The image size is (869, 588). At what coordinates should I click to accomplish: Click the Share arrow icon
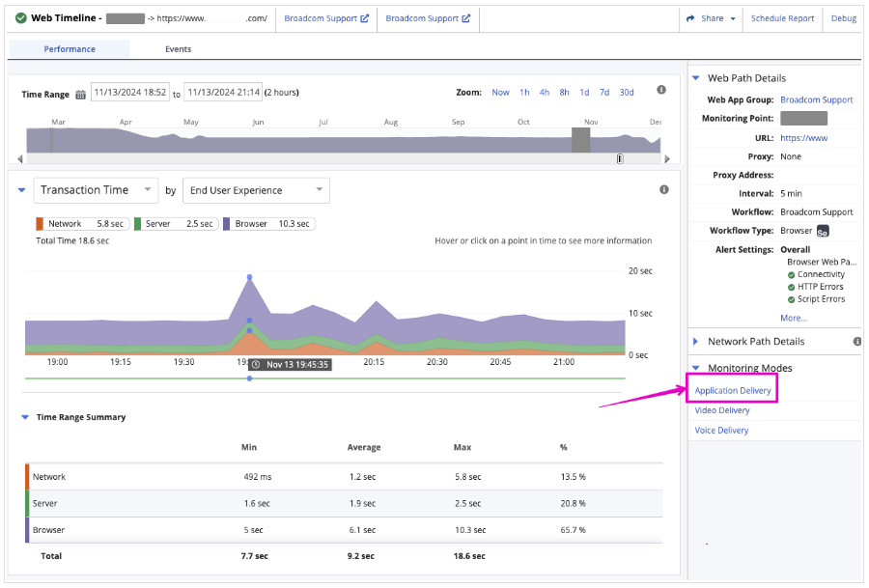coord(691,18)
